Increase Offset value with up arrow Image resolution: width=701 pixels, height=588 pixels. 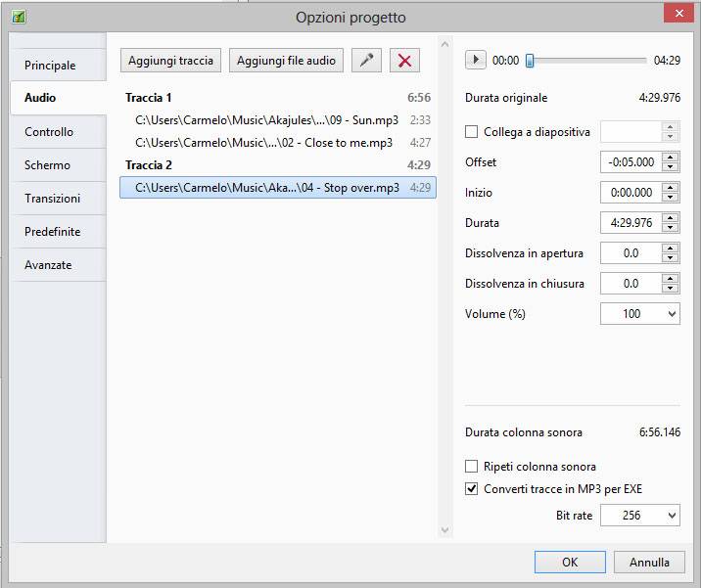click(671, 157)
